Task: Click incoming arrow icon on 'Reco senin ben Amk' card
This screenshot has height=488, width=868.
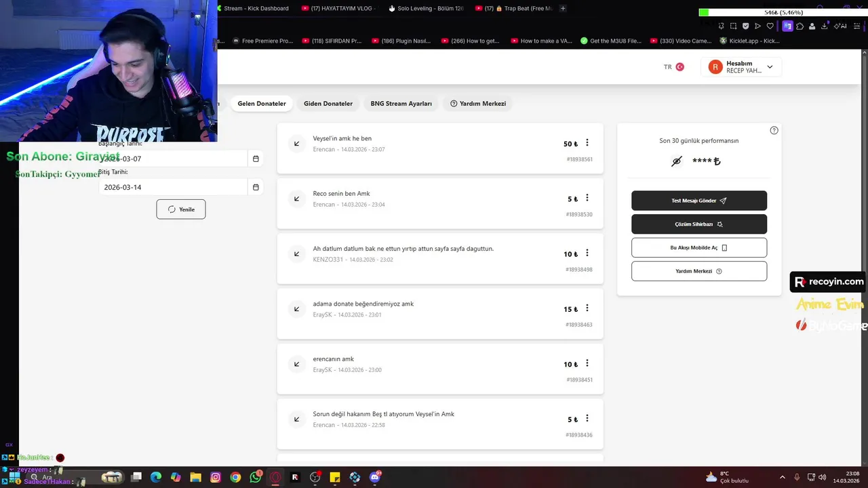Action: click(x=296, y=199)
